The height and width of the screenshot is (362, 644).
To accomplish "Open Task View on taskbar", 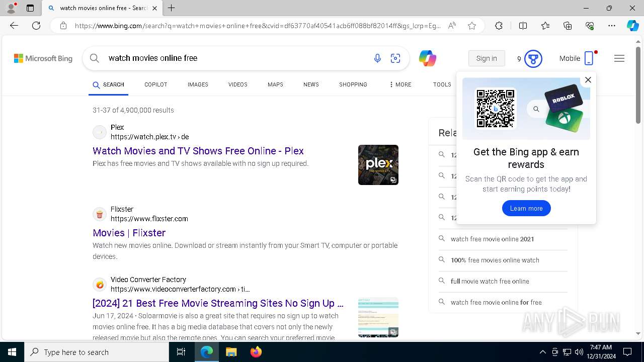I will [181, 352].
